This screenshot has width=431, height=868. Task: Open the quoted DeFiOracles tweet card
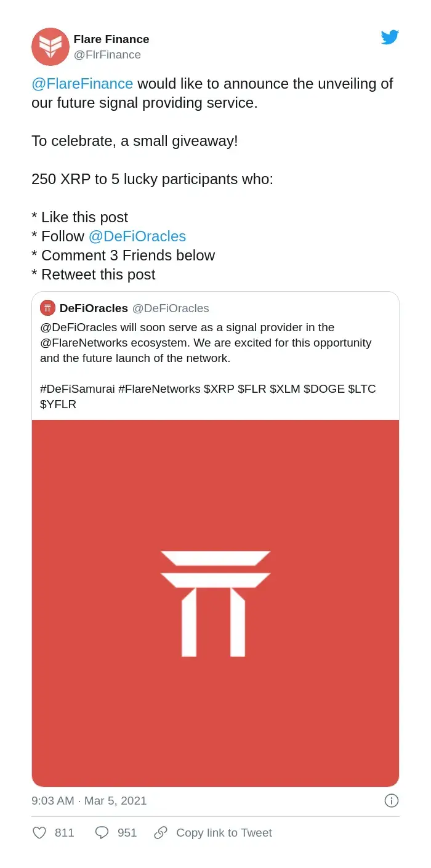(x=216, y=356)
